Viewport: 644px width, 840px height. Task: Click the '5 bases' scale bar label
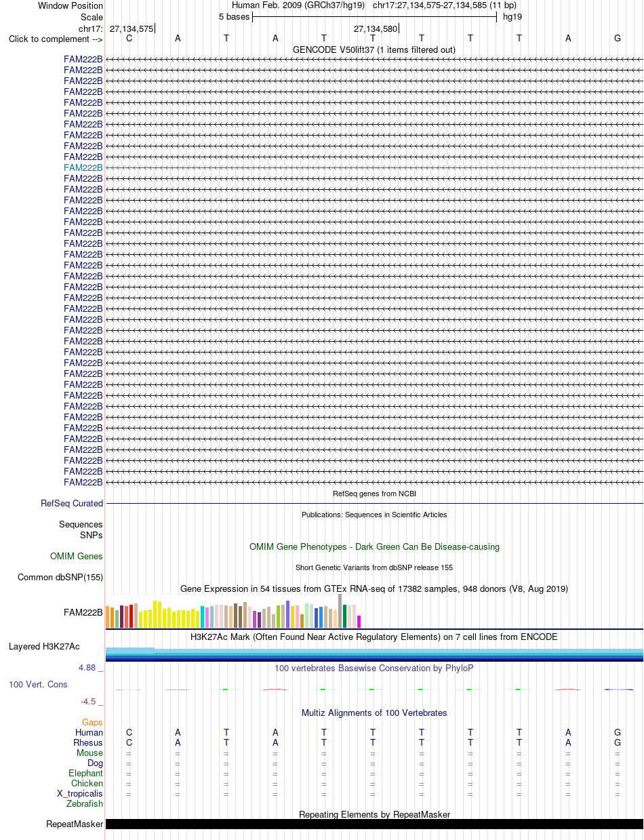235,17
